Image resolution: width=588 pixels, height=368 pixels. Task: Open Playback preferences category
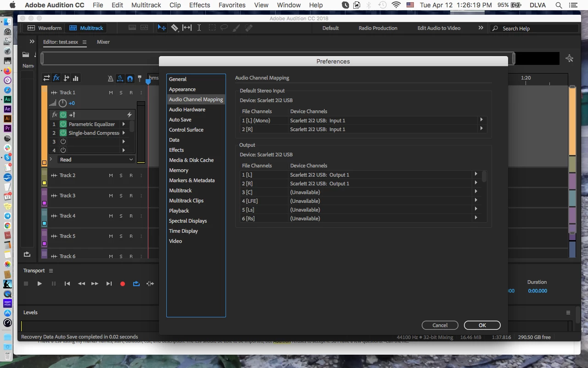(x=179, y=211)
